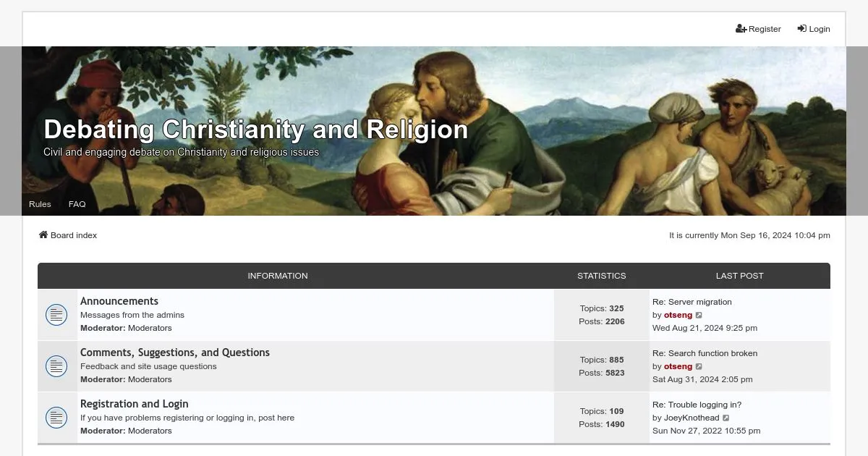Click the Registration and Login forum icon
868x456 pixels.
(56, 418)
